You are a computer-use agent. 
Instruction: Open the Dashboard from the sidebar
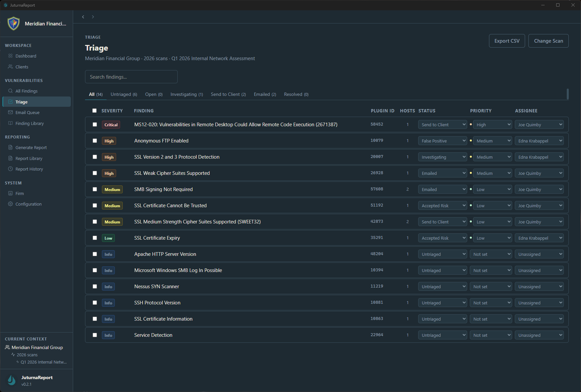point(26,56)
